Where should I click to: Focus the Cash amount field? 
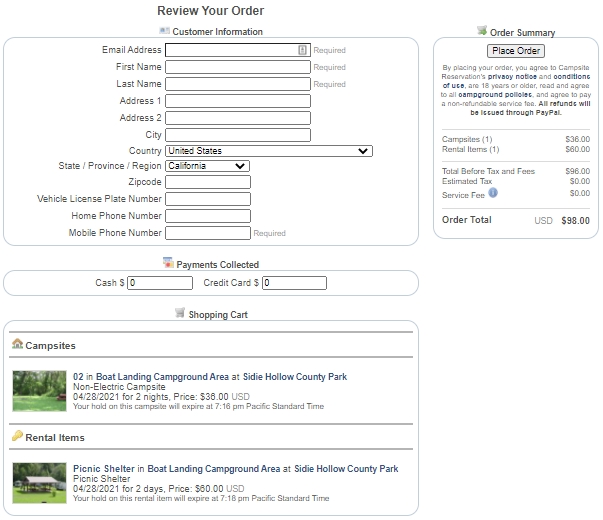[160, 283]
